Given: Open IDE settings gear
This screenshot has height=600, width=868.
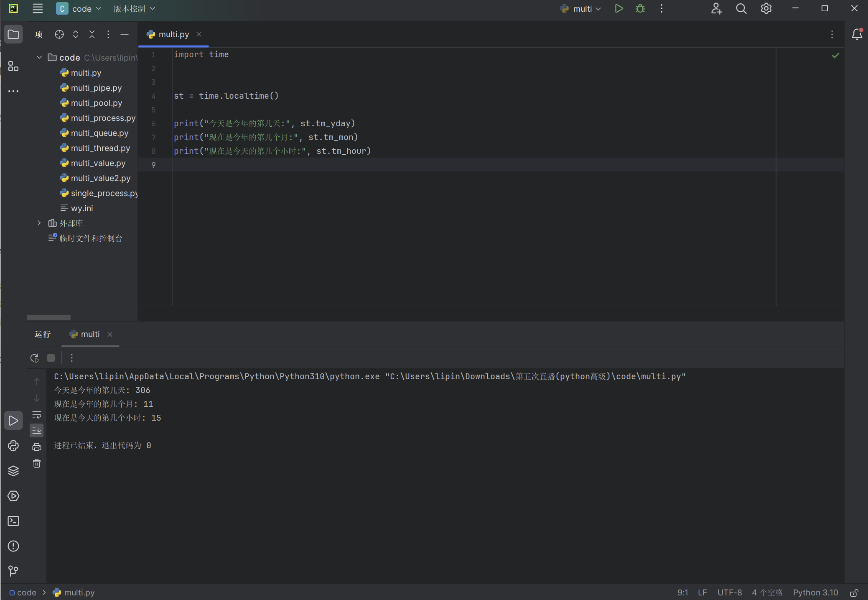Looking at the screenshot, I should [766, 8].
